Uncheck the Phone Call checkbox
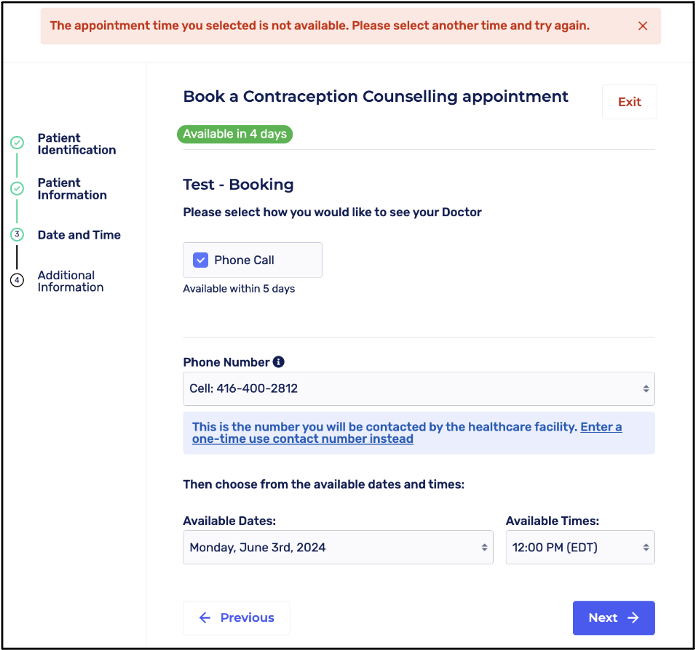 (201, 260)
